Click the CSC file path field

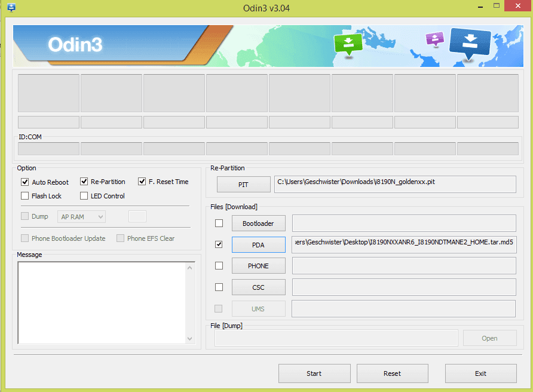click(404, 287)
